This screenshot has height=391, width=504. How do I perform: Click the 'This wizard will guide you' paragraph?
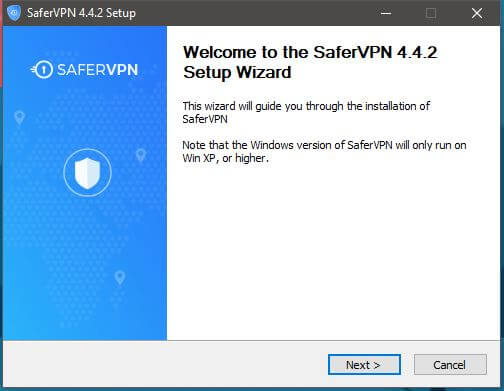[x=306, y=112]
